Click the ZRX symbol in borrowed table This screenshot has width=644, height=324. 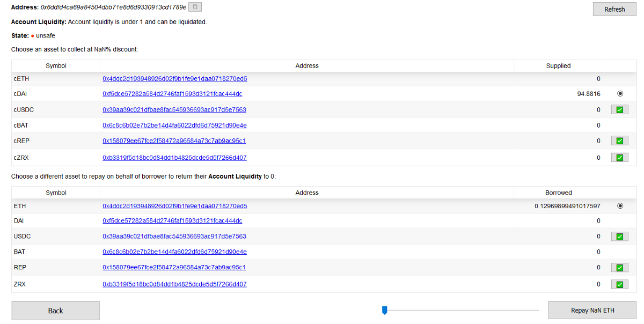pos(19,284)
